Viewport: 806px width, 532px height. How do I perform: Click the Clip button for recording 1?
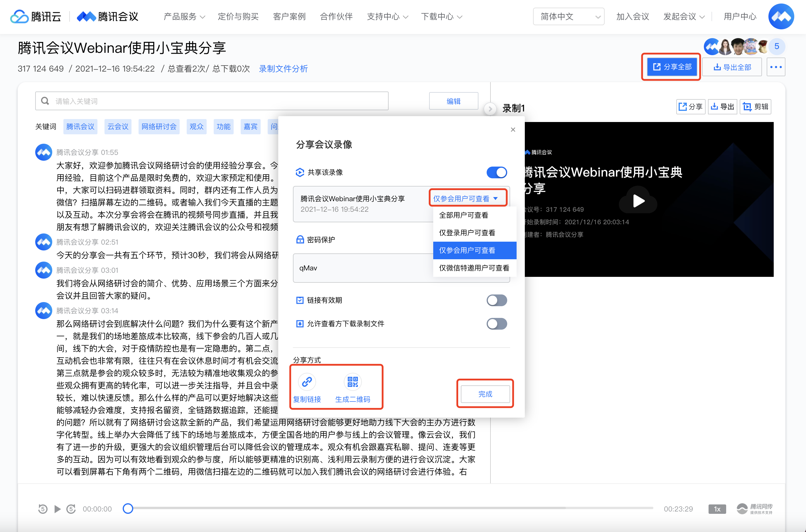point(756,107)
